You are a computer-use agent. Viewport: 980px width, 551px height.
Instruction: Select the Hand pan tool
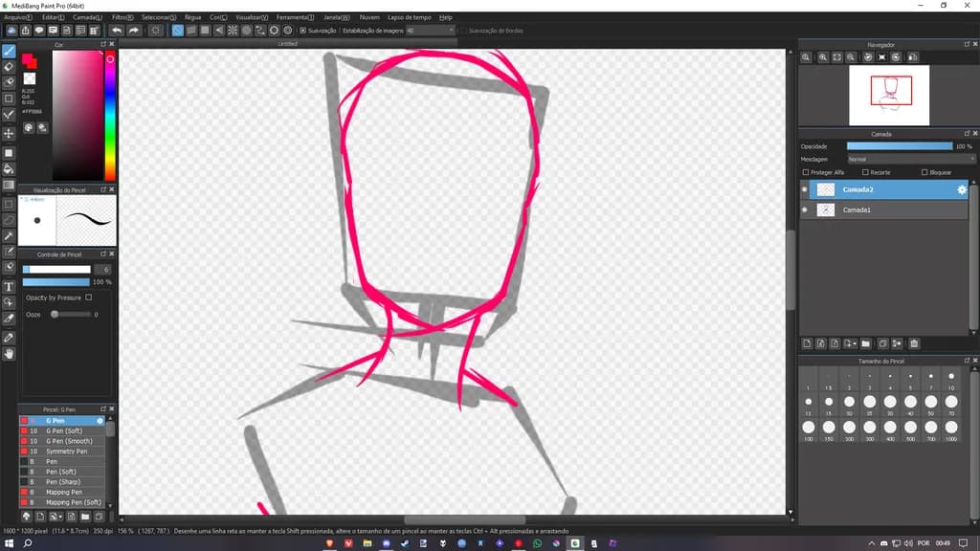[x=9, y=354]
